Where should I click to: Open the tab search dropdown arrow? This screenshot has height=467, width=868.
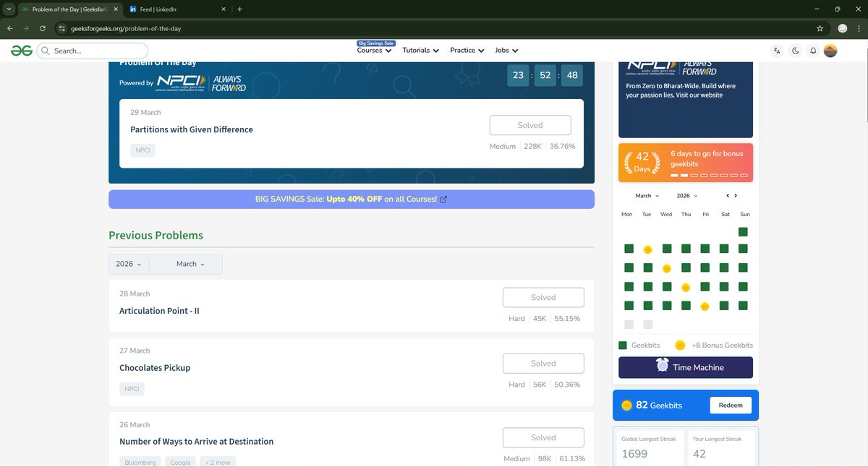9,9
